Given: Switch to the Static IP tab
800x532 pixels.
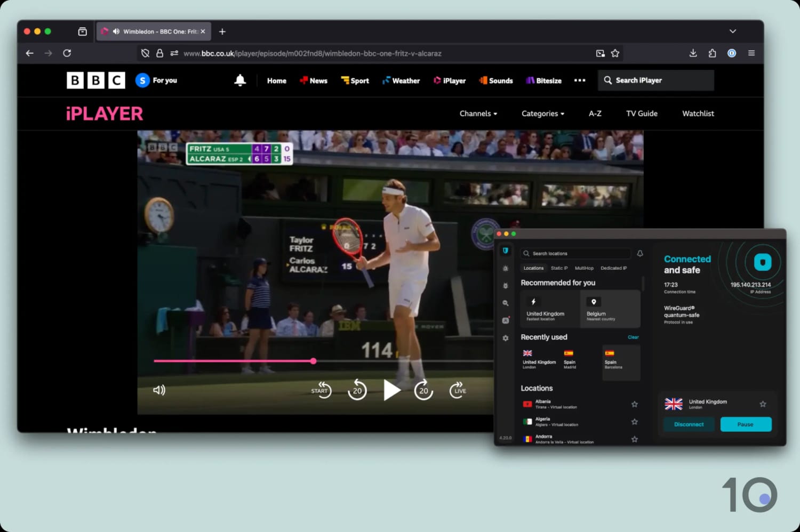Looking at the screenshot, I should (x=559, y=268).
